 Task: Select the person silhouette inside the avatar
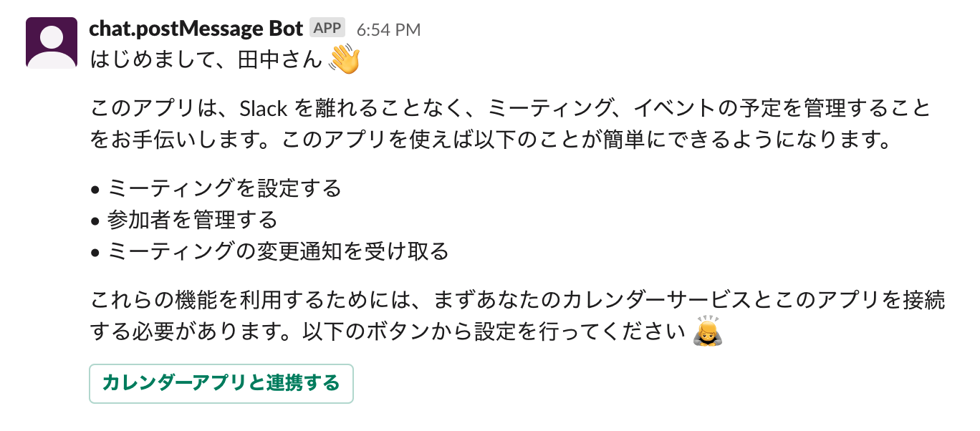pyautogui.click(x=50, y=43)
